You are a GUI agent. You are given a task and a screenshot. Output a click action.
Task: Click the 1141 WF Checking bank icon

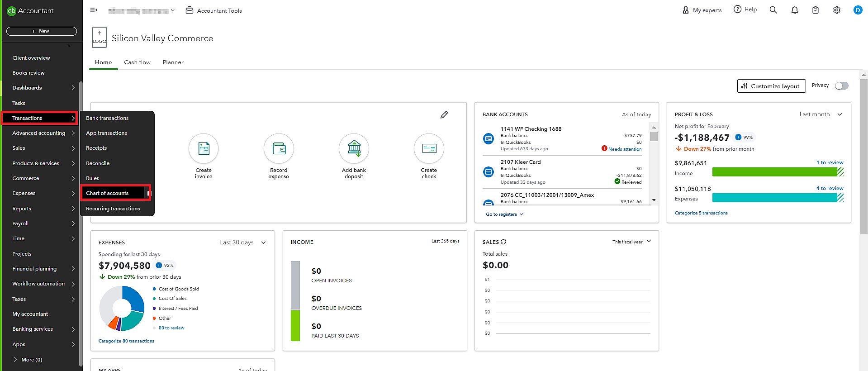tap(489, 139)
